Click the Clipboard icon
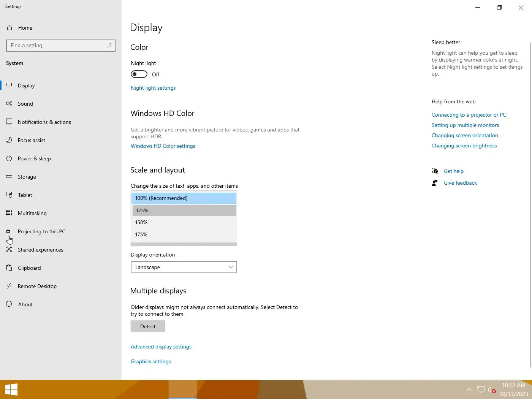This screenshot has width=532, height=399. pyautogui.click(x=9, y=268)
